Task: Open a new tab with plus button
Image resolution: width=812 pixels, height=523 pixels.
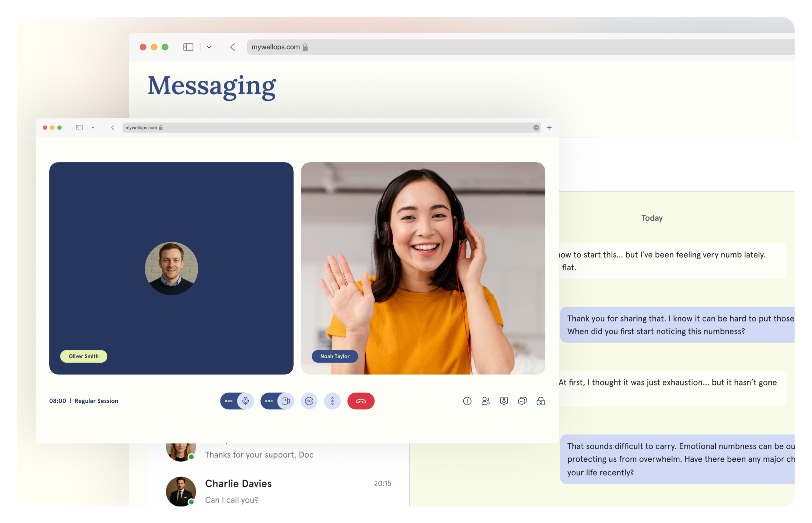Action: coord(549,127)
